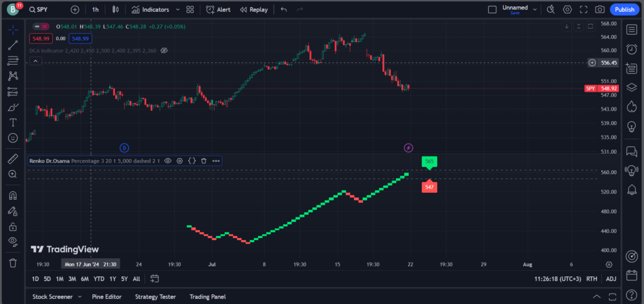The image size is (644, 304).
Task: Select the YTD time range
Action: click(99, 279)
